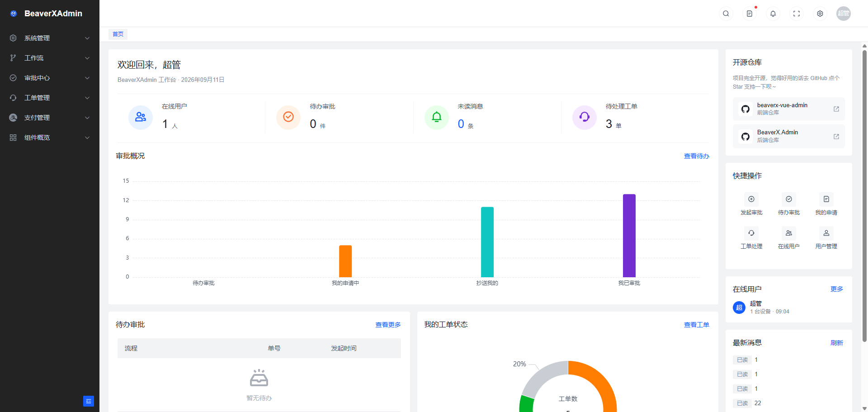
Task: Click the pending tickets headset icon
Action: point(585,118)
